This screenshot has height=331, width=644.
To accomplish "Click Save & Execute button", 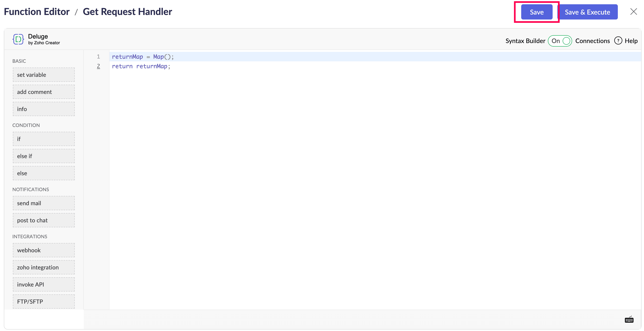I will (587, 12).
